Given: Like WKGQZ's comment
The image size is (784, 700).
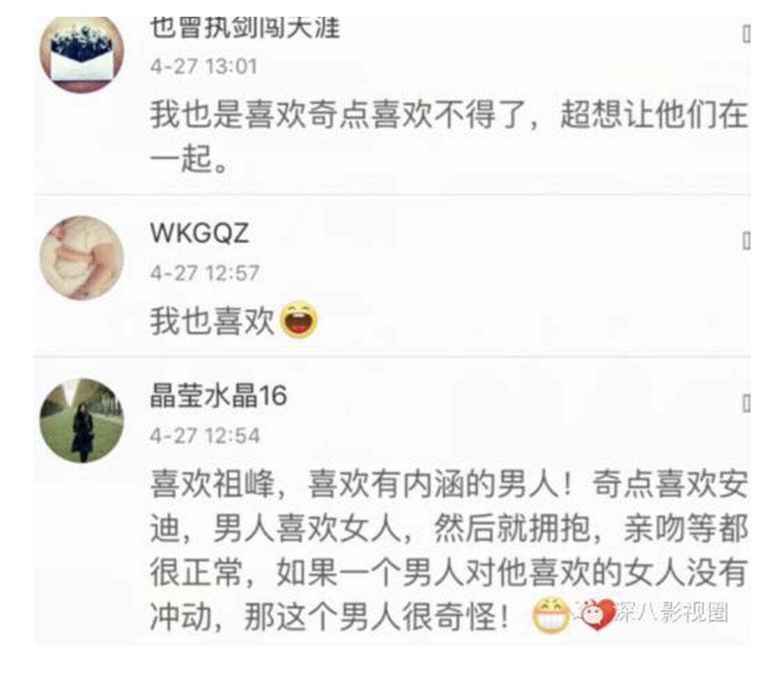Looking at the screenshot, I should point(746,241).
